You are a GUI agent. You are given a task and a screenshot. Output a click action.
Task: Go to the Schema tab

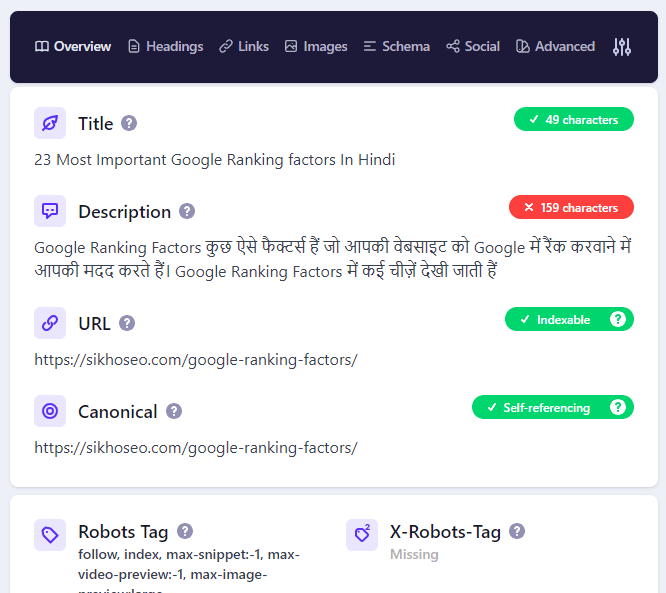[397, 46]
